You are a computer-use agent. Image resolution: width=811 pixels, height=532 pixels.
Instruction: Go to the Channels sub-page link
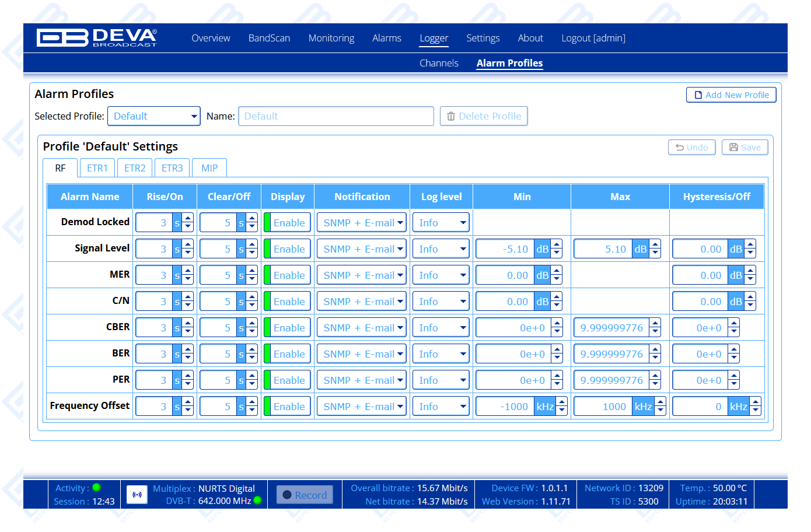pyautogui.click(x=439, y=63)
